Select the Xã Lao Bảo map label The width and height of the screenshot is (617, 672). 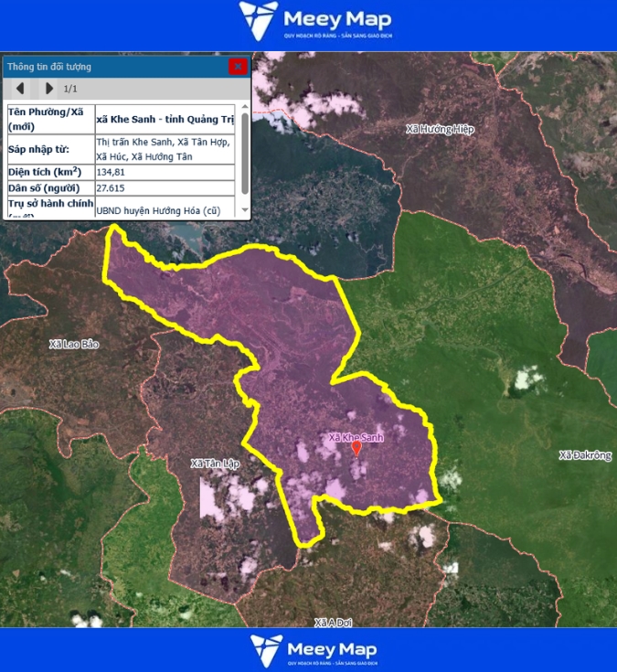[74, 345]
